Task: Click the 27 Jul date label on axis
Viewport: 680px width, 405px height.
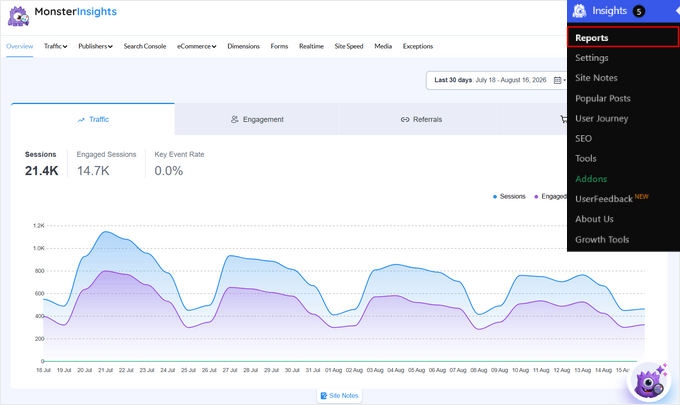Action: [x=230, y=370]
